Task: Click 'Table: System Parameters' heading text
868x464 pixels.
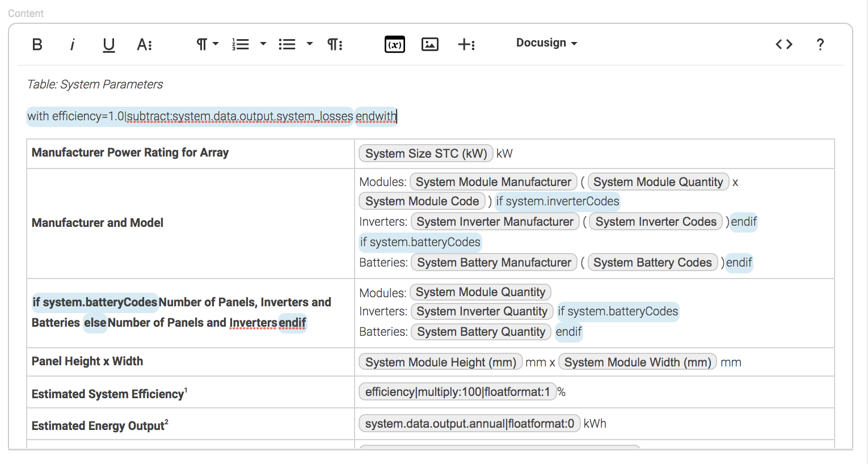Action: click(95, 85)
